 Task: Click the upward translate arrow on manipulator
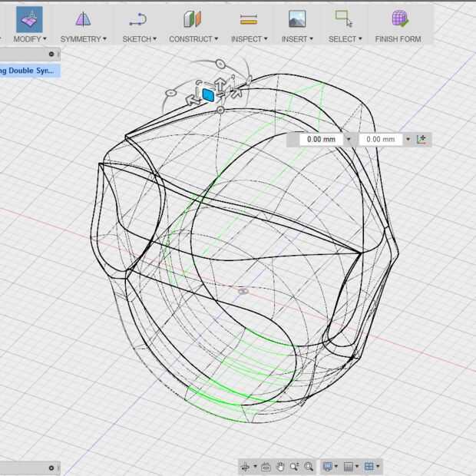pos(220,84)
